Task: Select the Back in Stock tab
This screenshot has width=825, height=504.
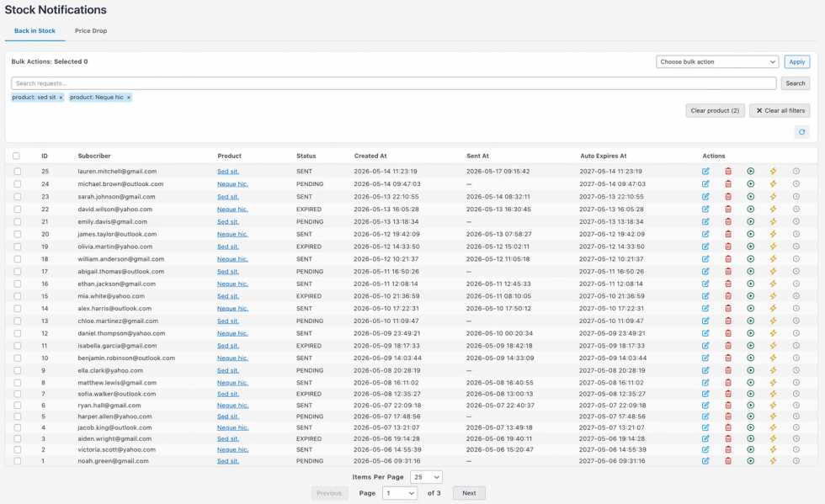Action: pos(35,30)
